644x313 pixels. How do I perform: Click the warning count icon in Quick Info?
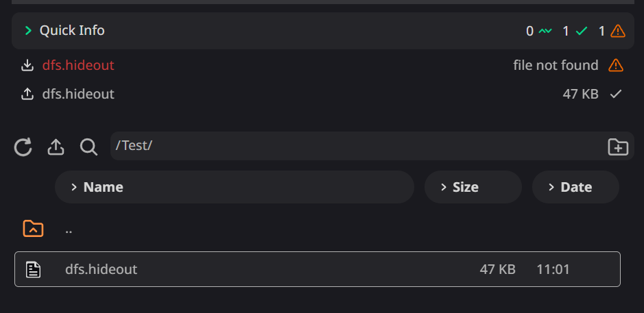pyautogui.click(x=617, y=31)
